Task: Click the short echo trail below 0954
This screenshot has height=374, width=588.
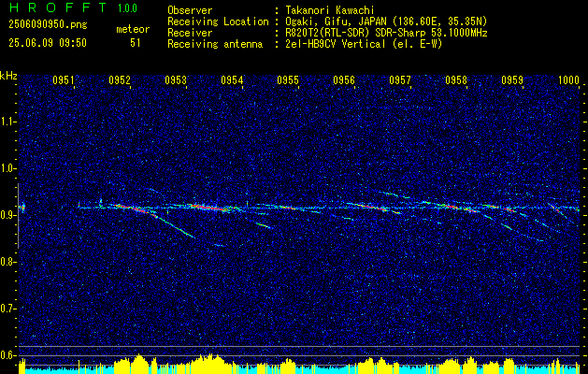Action: [x=263, y=225]
